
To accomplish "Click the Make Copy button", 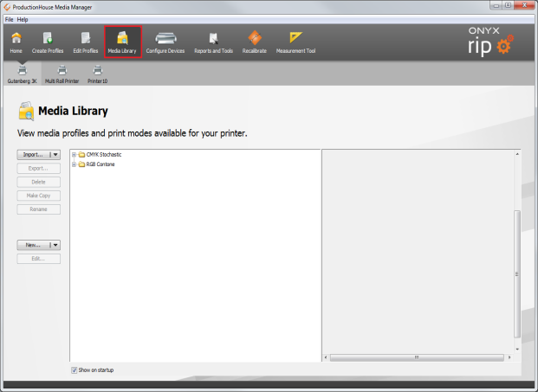I will [x=39, y=196].
